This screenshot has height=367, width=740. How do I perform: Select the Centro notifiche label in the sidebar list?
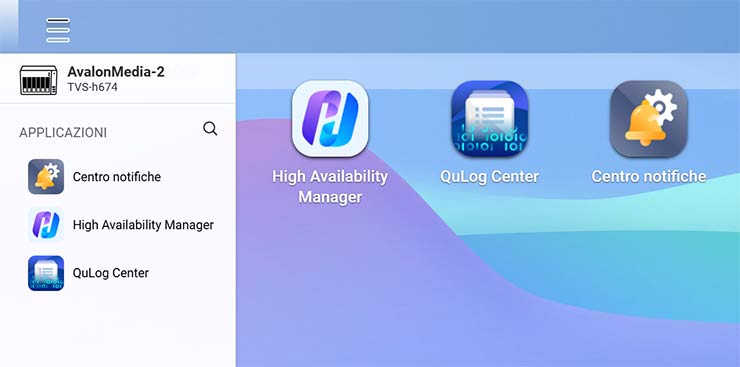[117, 177]
